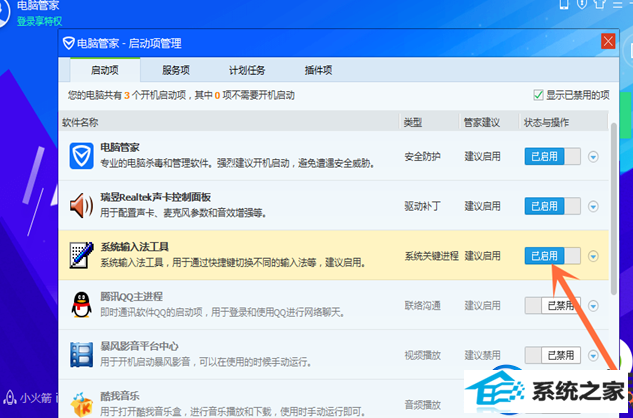Click the 电脑管家 shield logo in dialog title
Screen dimensions: 633x418
69,43
